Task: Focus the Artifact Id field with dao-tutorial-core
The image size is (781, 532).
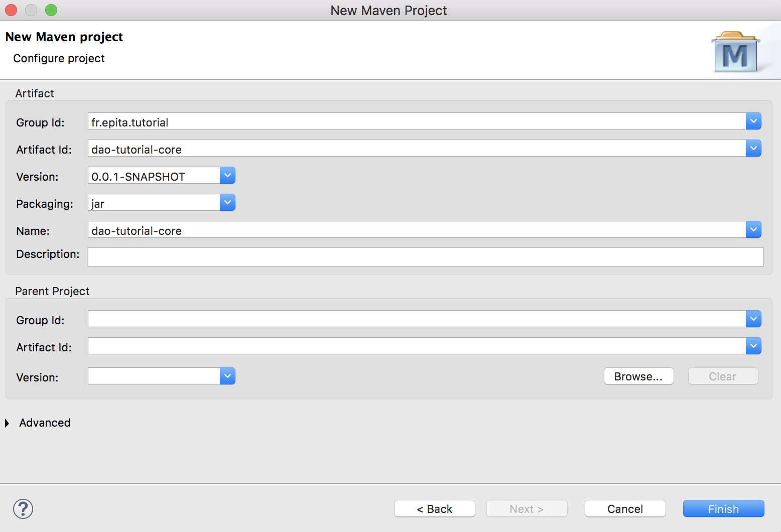Action: pyautogui.click(x=417, y=148)
